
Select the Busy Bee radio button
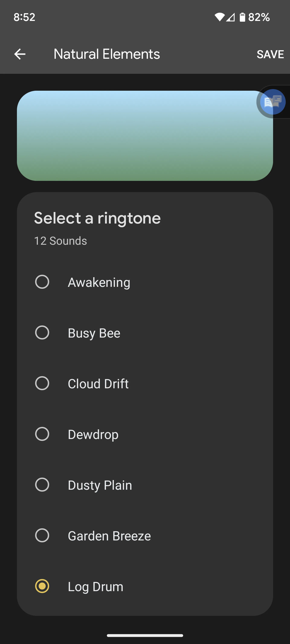point(42,333)
